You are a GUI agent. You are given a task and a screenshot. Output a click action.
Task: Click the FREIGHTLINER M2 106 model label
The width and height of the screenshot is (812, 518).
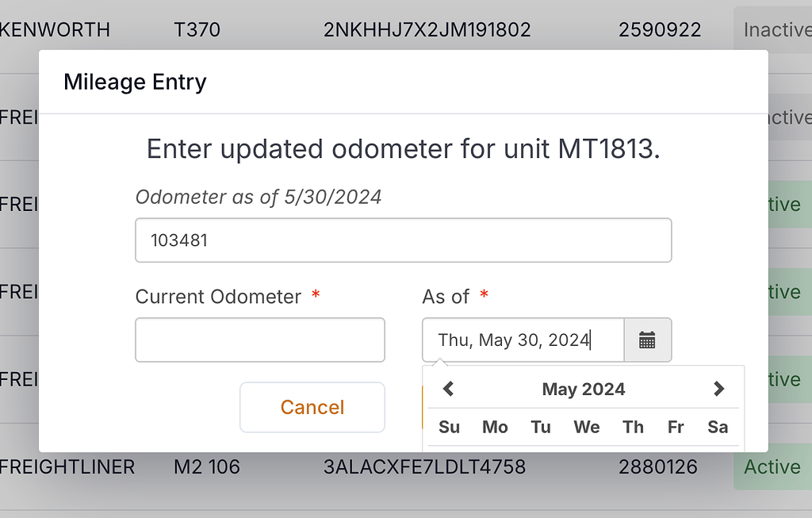coord(205,467)
